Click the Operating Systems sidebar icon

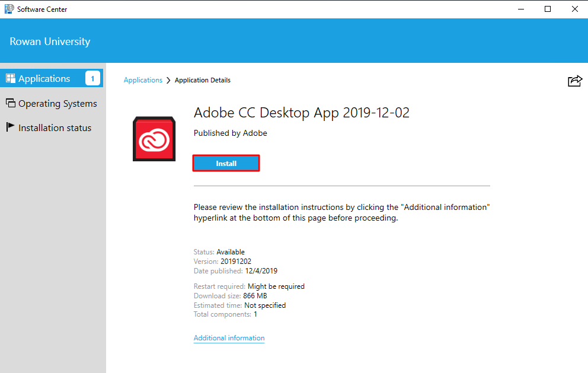pyautogui.click(x=10, y=103)
